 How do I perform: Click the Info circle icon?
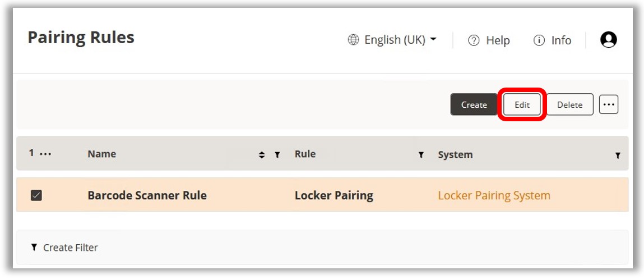[539, 40]
